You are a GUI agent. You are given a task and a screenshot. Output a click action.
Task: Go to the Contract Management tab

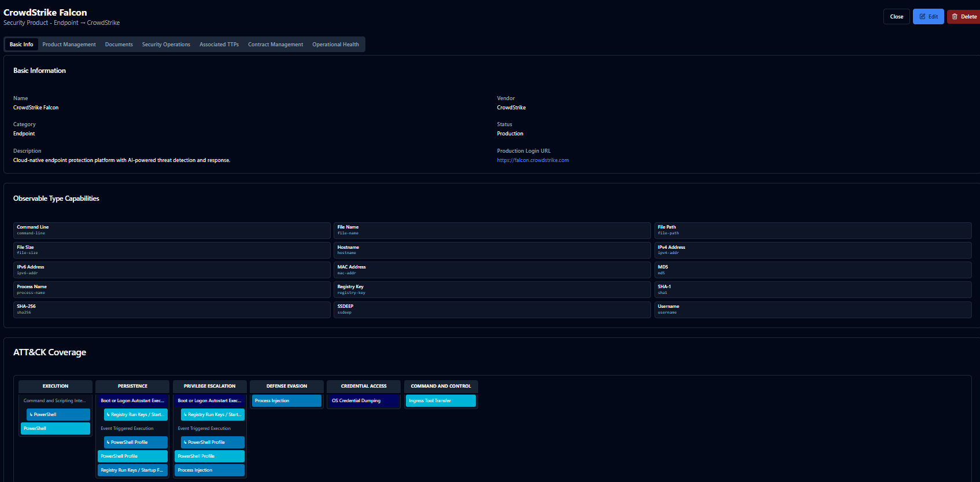point(275,45)
